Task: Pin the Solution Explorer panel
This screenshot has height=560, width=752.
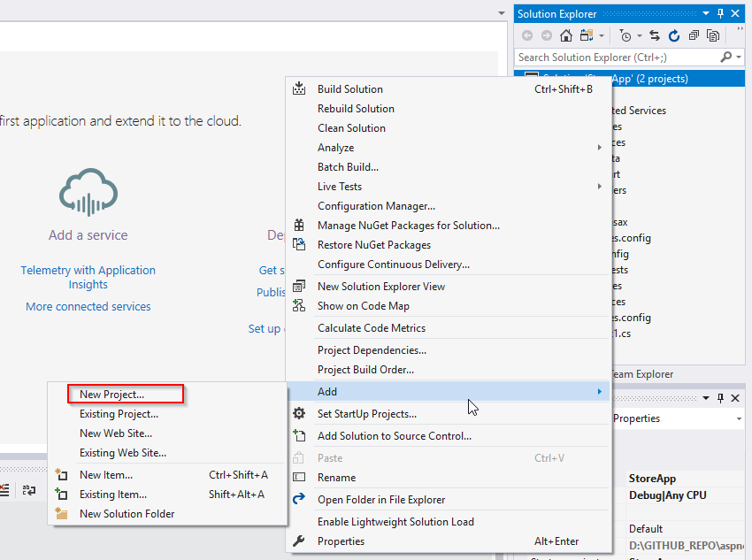Action: (720, 14)
